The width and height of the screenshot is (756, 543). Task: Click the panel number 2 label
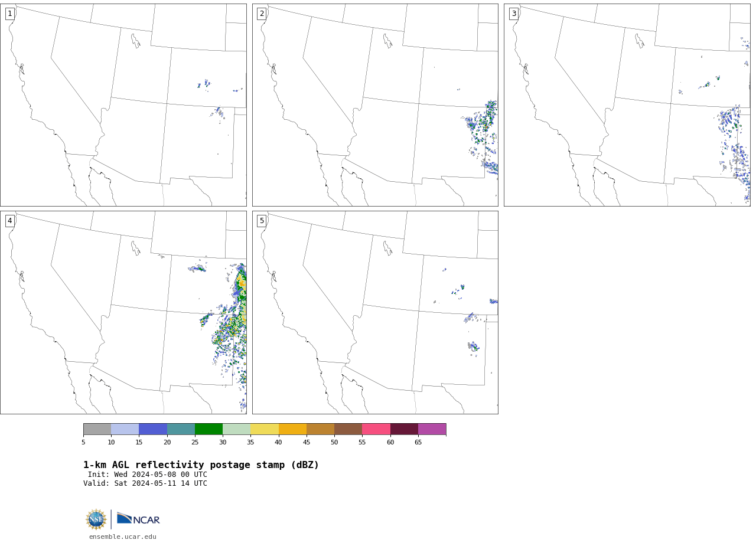[262, 14]
